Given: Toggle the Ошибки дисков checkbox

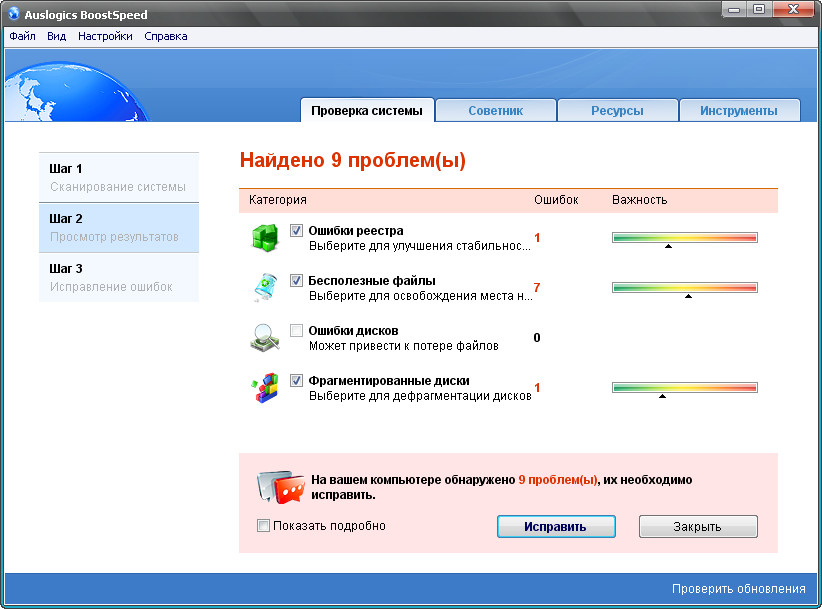Looking at the screenshot, I should pyautogui.click(x=296, y=330).
